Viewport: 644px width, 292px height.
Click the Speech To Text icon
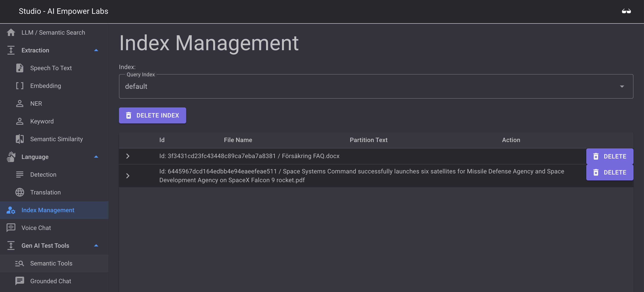coord(19,68)
